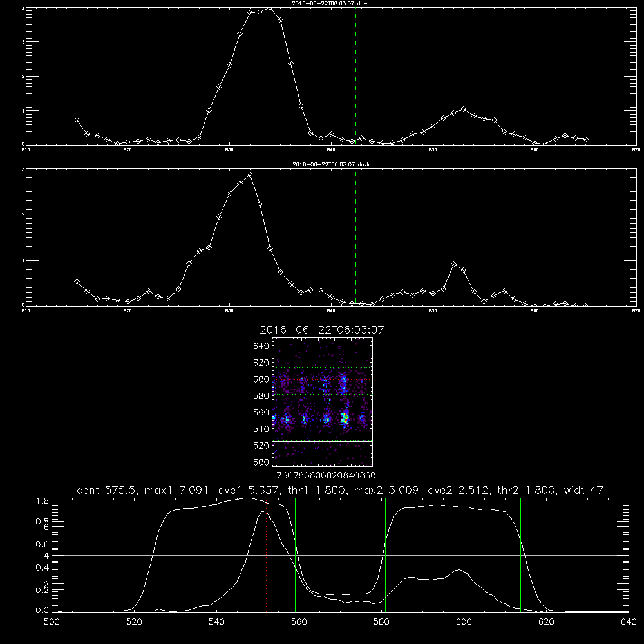This screenshot has width=644, height=644.
Task: Click bottom plot x-axis label '500'
Action: (52, 622)
